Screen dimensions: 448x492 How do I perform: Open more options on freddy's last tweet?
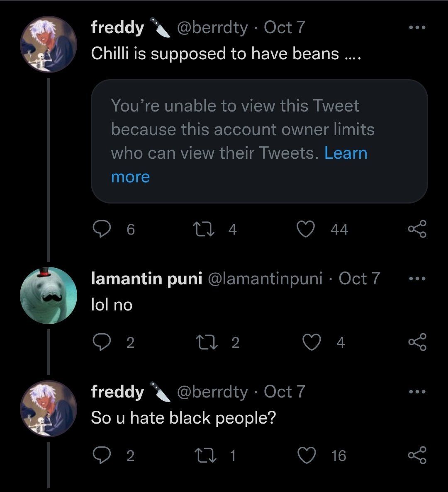coord(417,392)
